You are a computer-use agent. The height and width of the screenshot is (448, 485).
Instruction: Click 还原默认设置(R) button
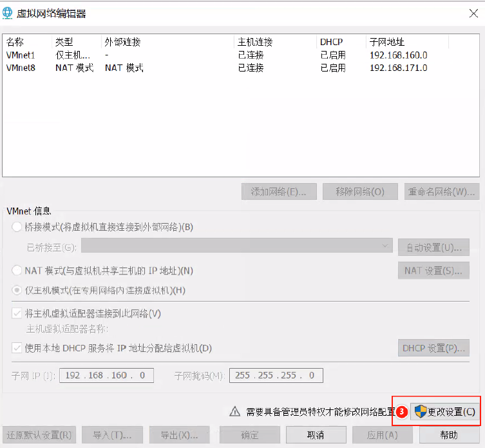[x=39, y=435]
